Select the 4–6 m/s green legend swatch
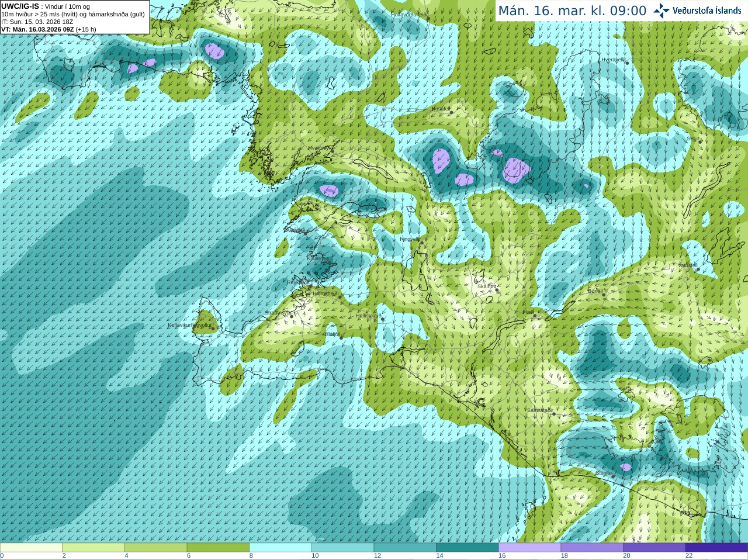The height and width of the screenshot is (560, 748). [x=156, y=548]
